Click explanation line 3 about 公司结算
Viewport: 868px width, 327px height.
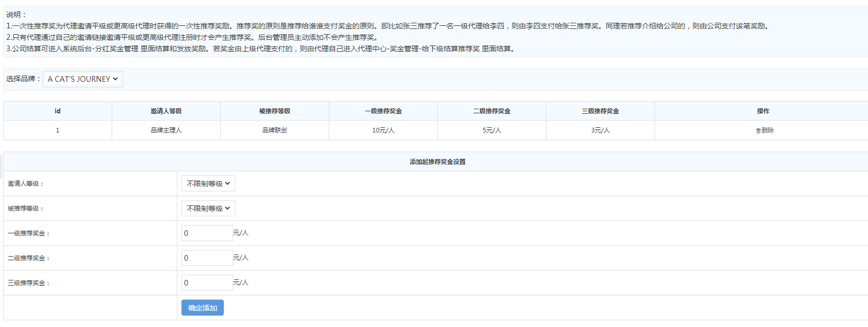tap(261, 49)
